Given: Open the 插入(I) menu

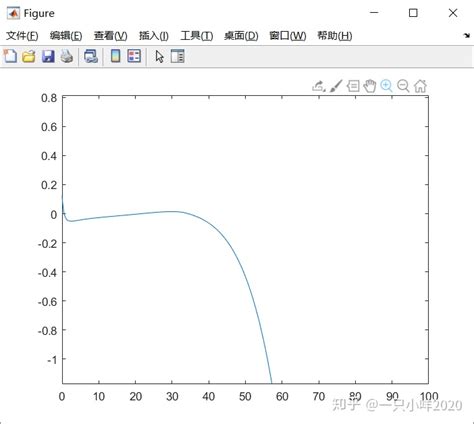Looking at the screenshot, I should pos(154,36).
